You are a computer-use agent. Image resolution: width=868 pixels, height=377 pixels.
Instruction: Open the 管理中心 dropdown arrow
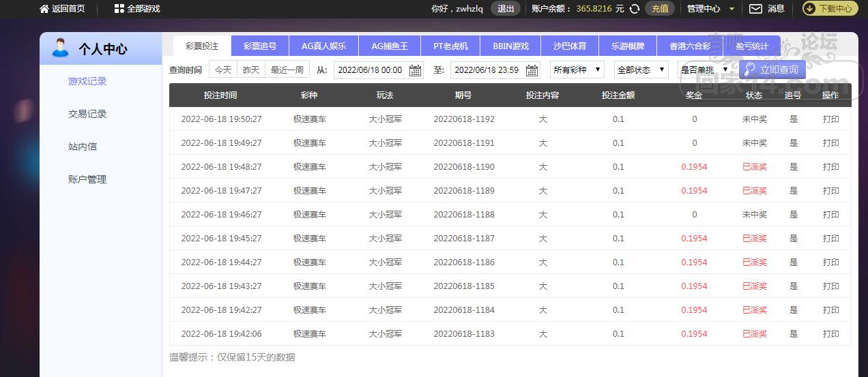tap(732, 10)
